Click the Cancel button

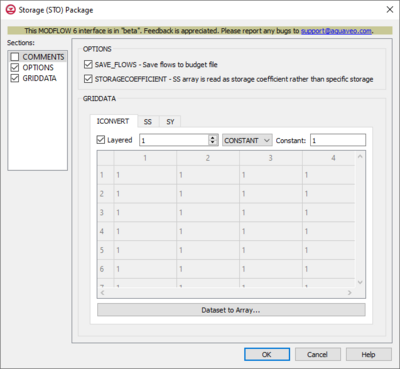click(318, 354)
